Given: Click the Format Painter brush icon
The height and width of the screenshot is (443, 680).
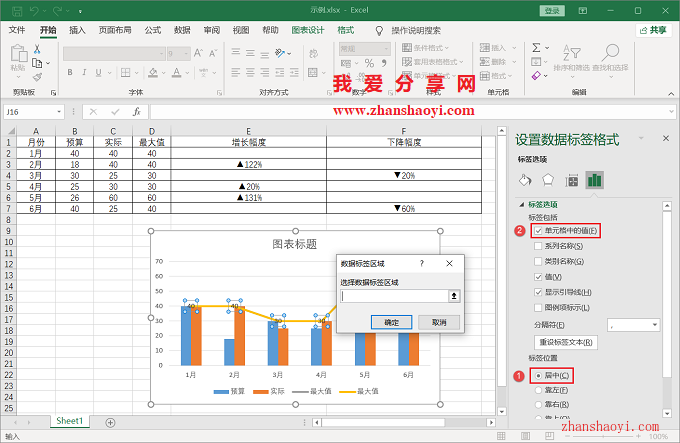Looking at the screenshot, I should point(37,77).
